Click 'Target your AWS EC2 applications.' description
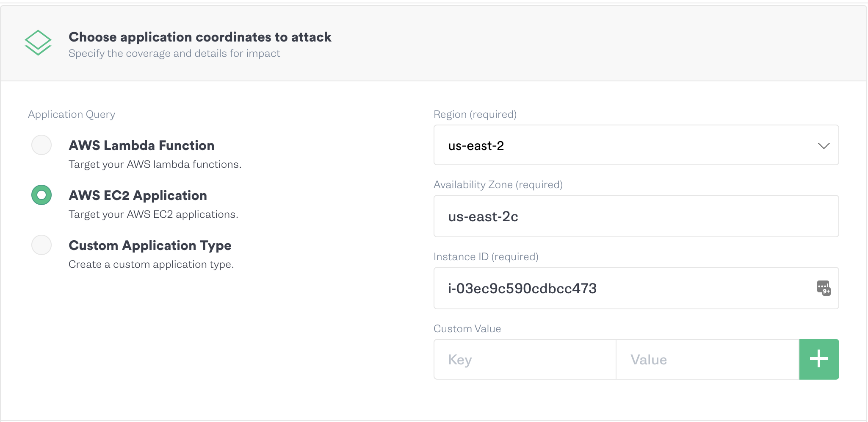The height and width of the screenshot is (422, 868). [153, 214]
